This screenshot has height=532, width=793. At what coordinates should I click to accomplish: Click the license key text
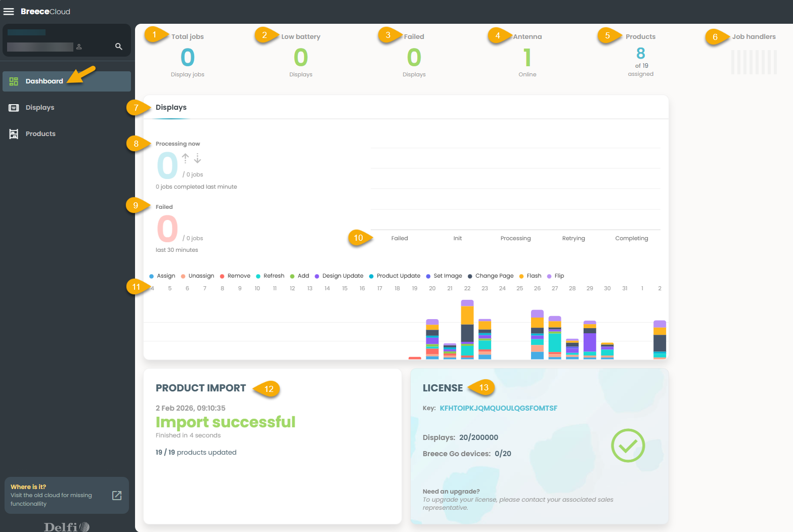coord(498,408)
